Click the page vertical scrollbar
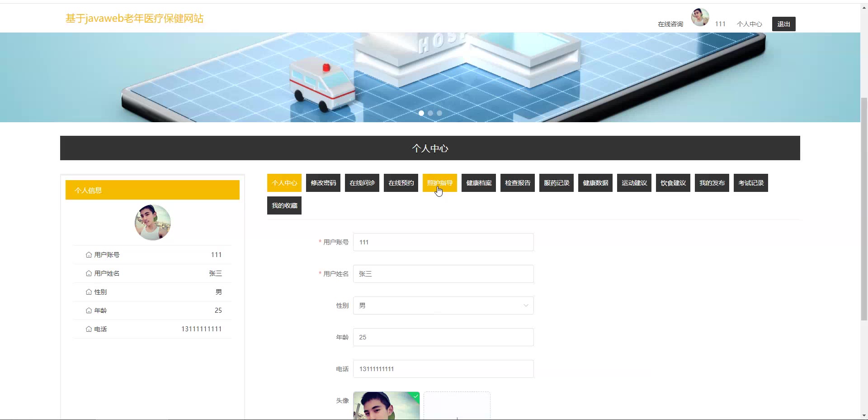 click(x=864, y=209)
